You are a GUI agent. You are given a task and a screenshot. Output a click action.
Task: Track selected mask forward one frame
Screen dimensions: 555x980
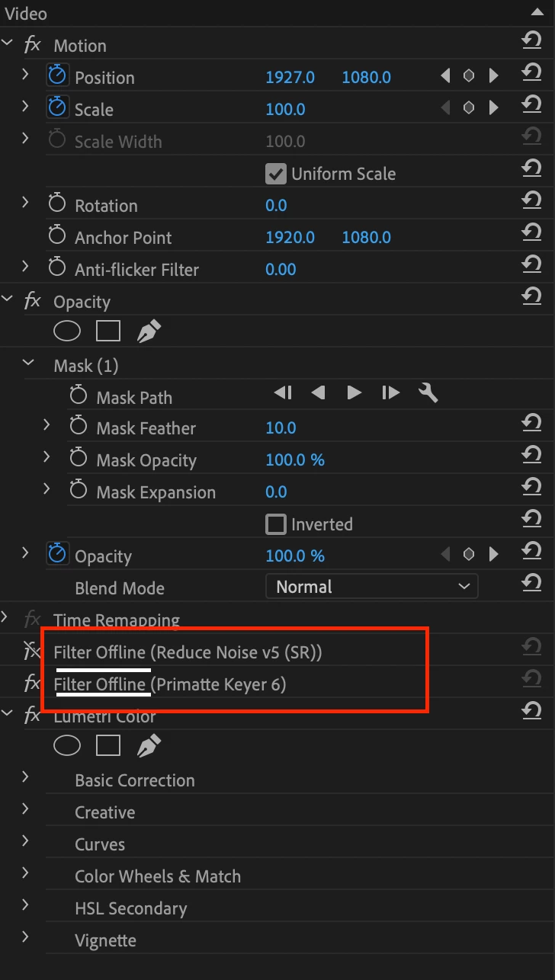390,393
